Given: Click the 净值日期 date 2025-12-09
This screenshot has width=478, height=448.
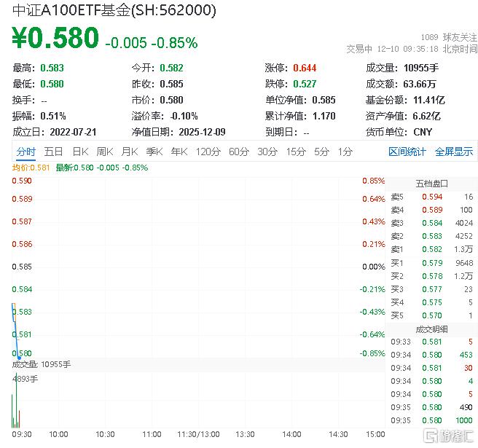Looking at the screenshot, I should [202, 132].
